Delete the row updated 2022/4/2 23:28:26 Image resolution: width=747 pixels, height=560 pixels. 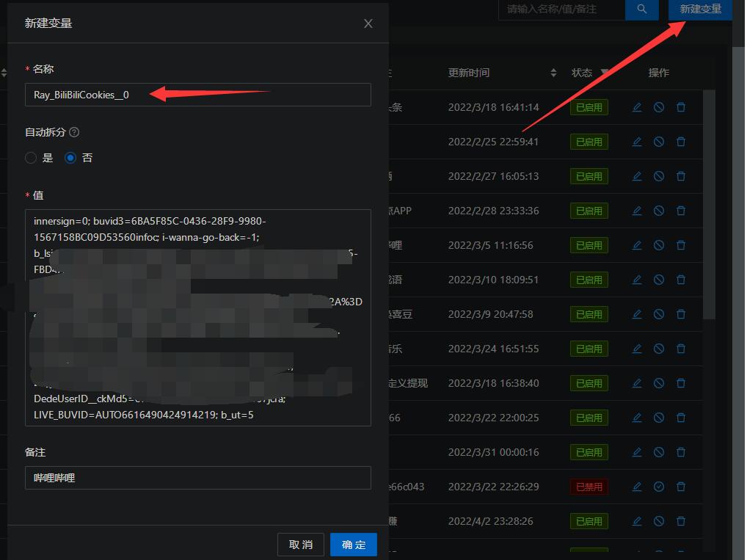681,521
